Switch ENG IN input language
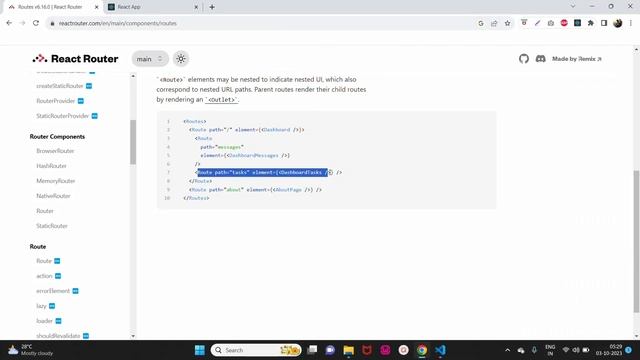This screenshot has width=640, height=360. click(550, 350)
